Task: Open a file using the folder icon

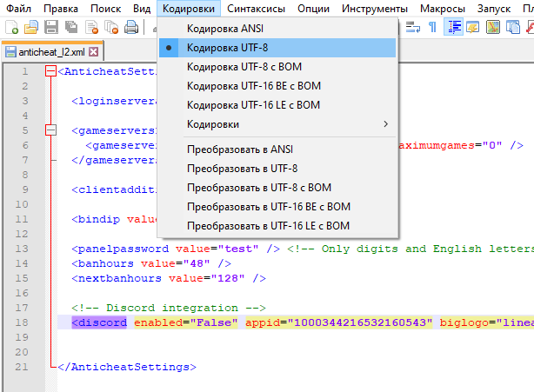Action: click(x=31, y=27)
